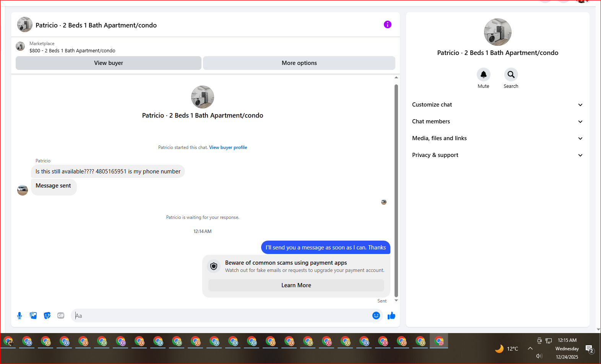601x364 pixels.
Task: Follow the View buyer profile link
Action: [x=228, y=147]
